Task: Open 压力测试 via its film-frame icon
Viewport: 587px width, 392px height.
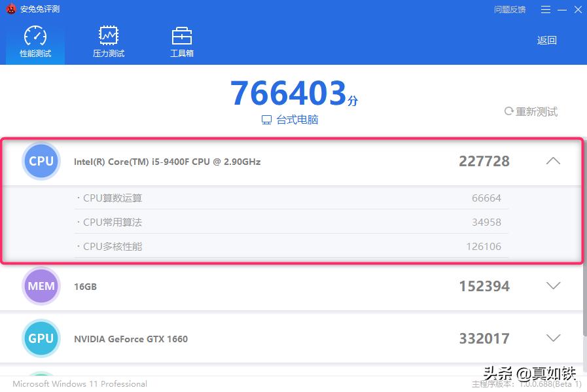Action: point(107,35)
